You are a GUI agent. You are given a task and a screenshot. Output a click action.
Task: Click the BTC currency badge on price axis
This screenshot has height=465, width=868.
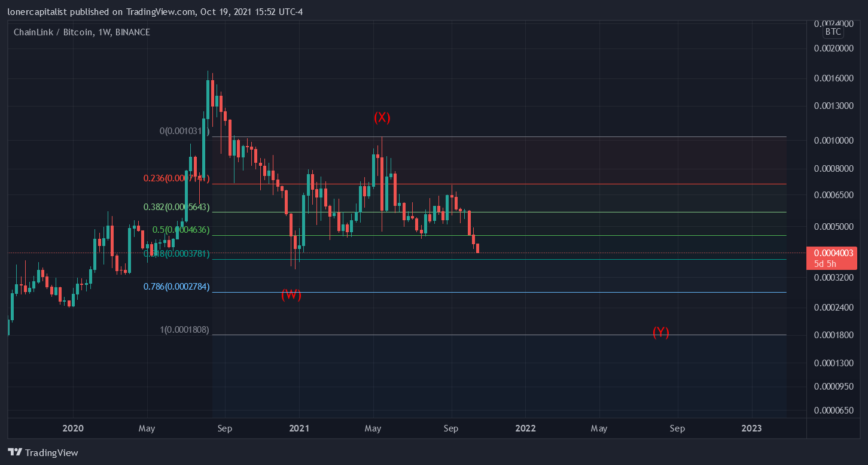pos(833,32)
